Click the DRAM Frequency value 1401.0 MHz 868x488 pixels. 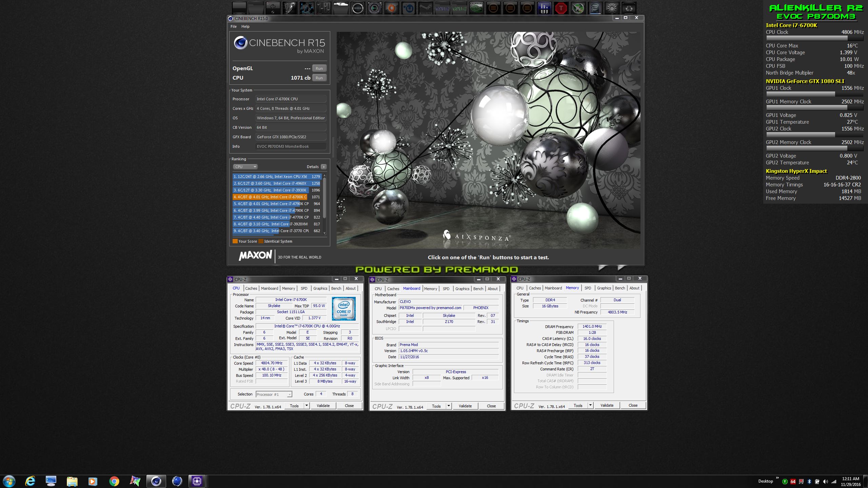click(x=592, y=326)
